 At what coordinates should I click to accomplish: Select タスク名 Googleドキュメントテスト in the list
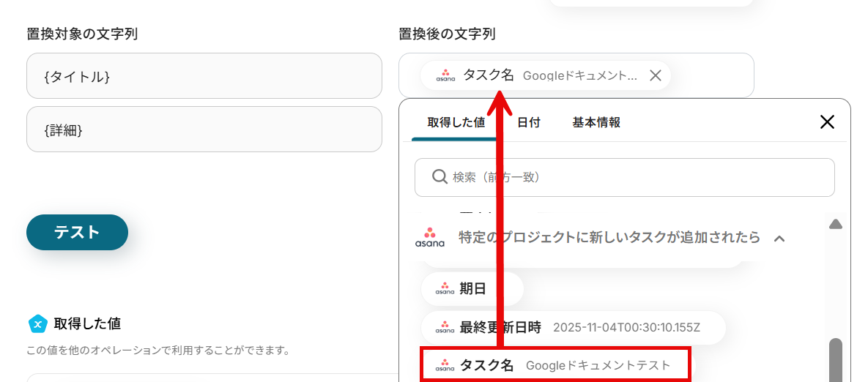pos(555,365)
